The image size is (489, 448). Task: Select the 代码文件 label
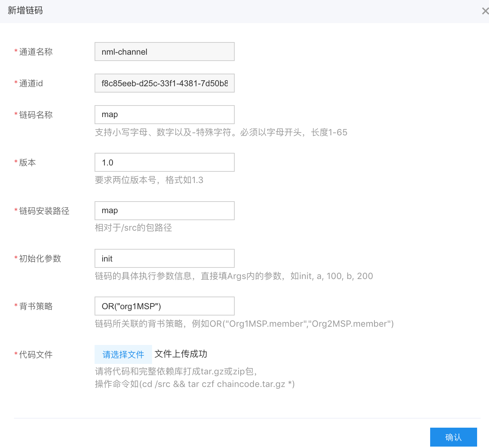tap(36, 355)
